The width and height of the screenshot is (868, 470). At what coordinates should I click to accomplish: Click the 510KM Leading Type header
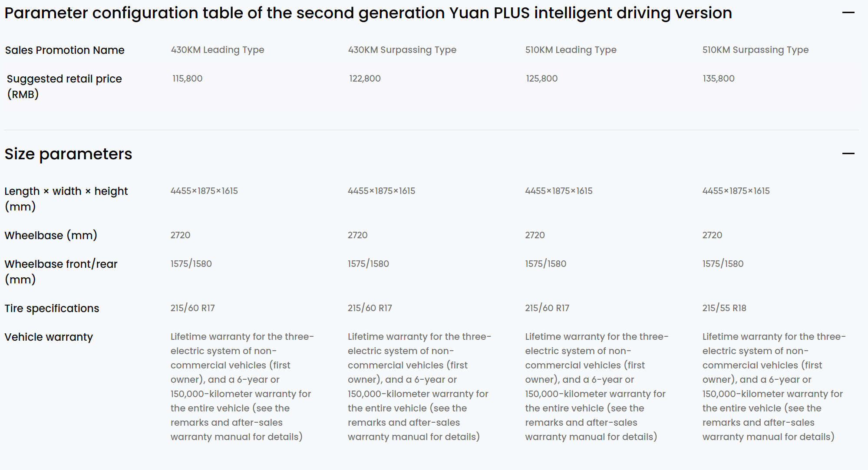[x=571, y=50]
